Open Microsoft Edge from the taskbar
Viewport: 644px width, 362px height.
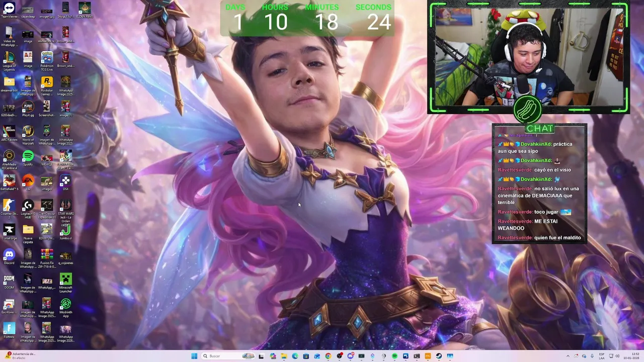pyautogui.click(x=295, y=356)
